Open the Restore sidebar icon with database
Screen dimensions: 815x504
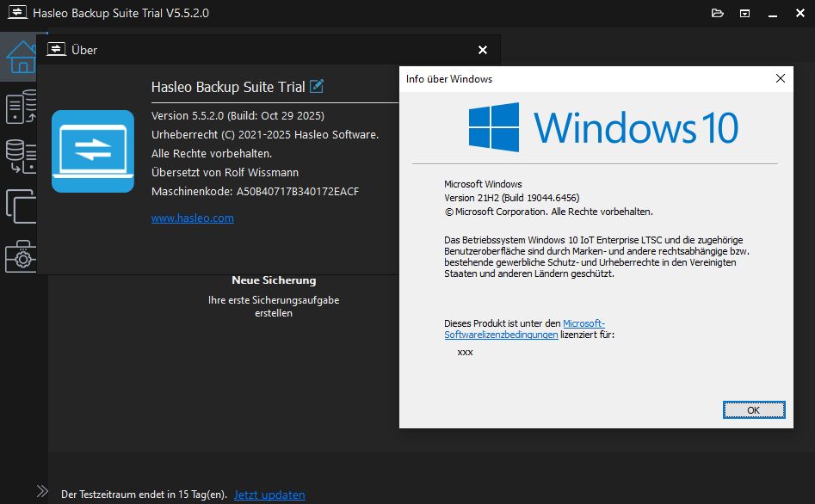pos(21,156)
